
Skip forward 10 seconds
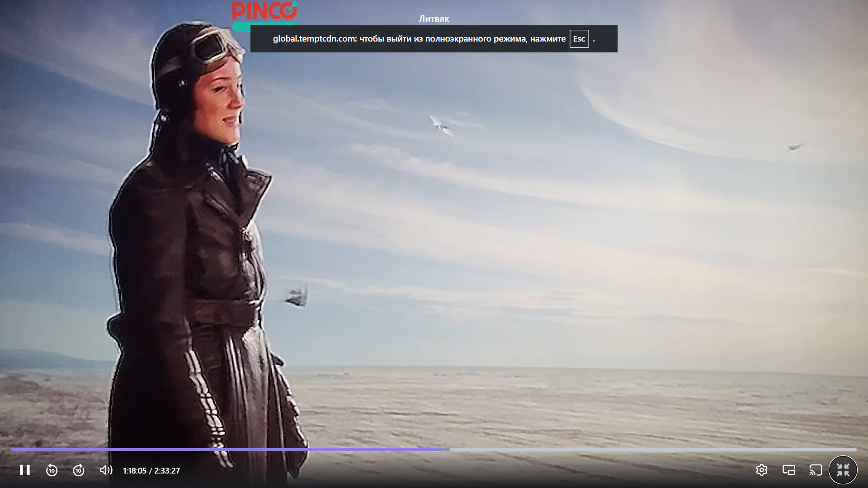(x=79, y=470)
